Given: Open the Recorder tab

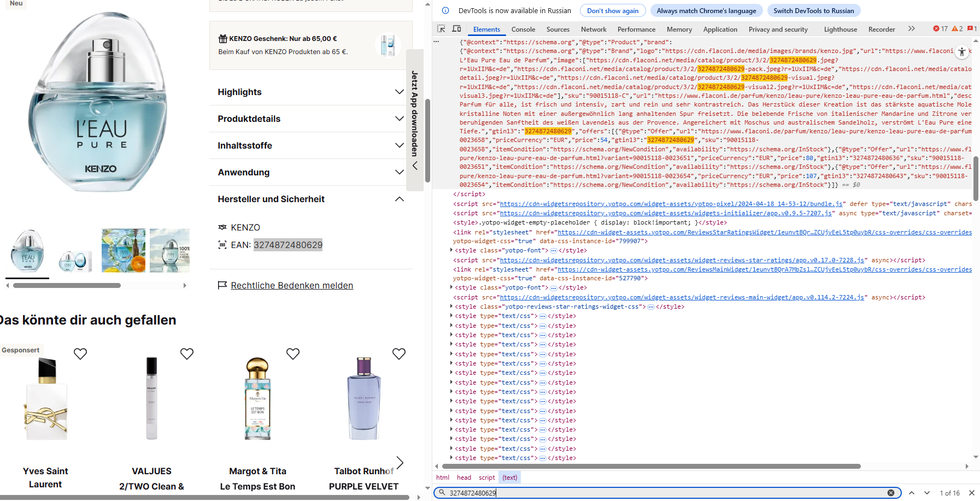Looking at the screenshot, I should pyautogui.click(x=881, y=30).
